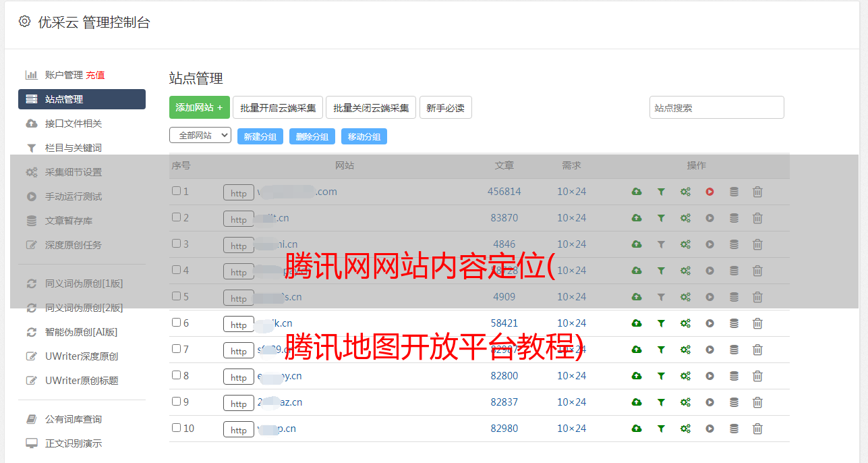Click the cloud upload icon in row 9
The width and height of the screenshot is (868, 463).
(637, 402)
